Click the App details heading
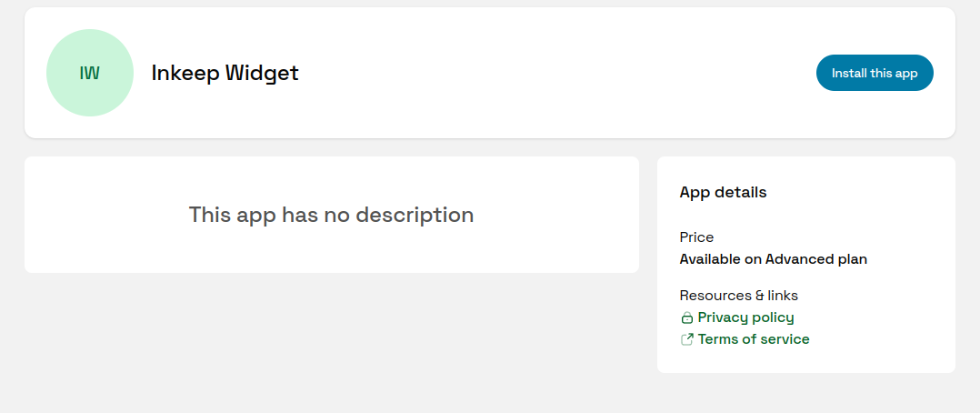This screenshot has height=413, width=980. pyautogui.click(x=723, y=193)
